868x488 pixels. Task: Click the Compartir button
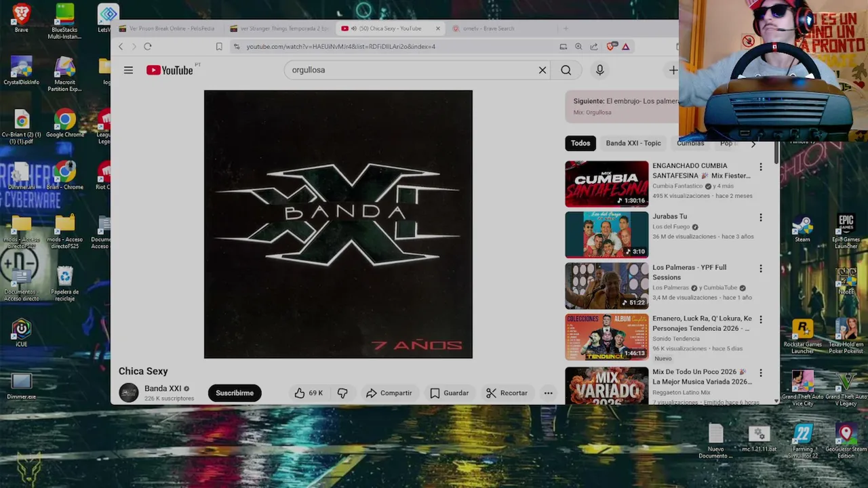tap(389, 393)
